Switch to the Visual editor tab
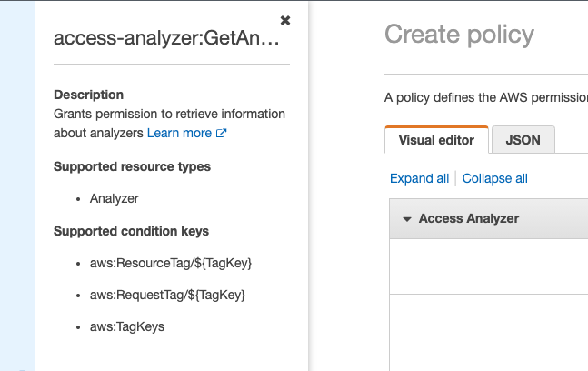 point(436,140)
